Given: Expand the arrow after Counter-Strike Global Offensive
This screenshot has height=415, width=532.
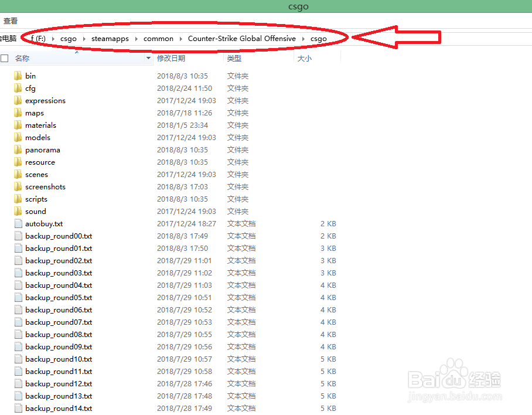Looking at the screenshot, I should click(x=303, y=39).
